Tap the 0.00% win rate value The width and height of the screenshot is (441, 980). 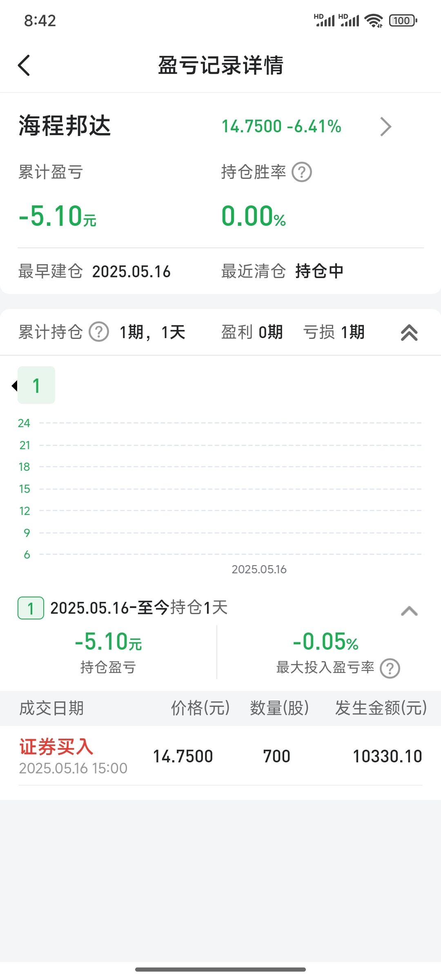click(254, 216)
